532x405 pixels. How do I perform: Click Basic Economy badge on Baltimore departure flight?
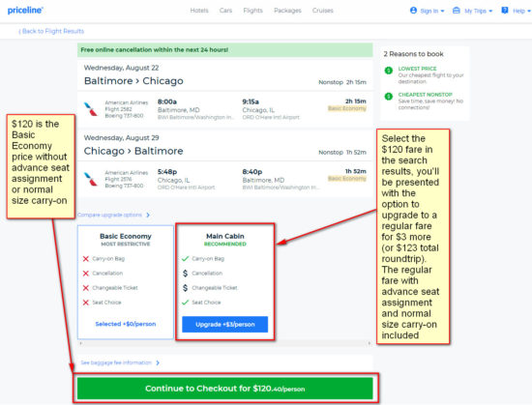pos(346,108)
